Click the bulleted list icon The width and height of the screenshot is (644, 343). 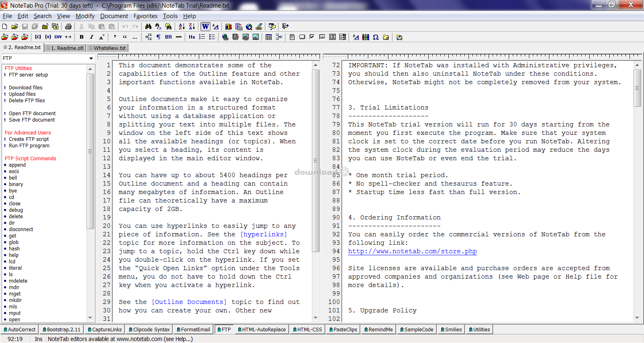click(x=212, y=37)
